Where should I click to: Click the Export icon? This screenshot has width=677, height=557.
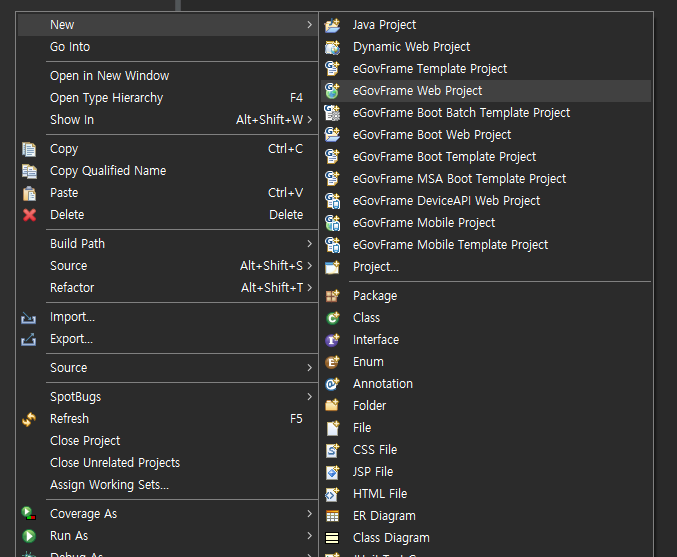pyautogui.click(x=28, y=340)
